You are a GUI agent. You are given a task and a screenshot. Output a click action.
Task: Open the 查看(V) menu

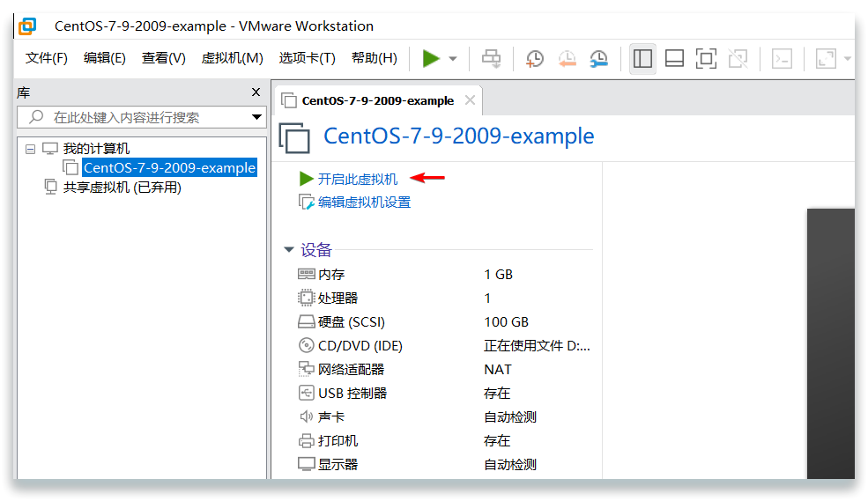pos(163,58)
